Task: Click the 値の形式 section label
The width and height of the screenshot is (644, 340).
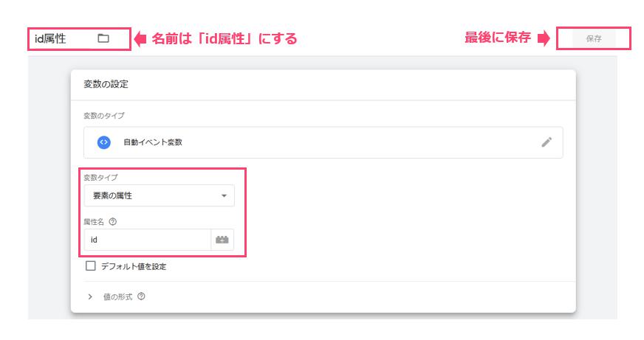Action: 118,296
